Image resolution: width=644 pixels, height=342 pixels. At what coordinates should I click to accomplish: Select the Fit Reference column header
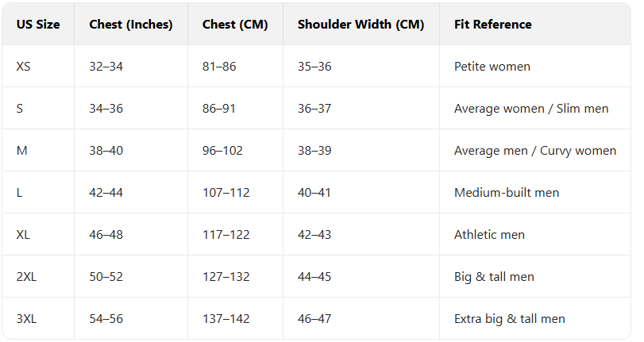(x=493, y=24)
